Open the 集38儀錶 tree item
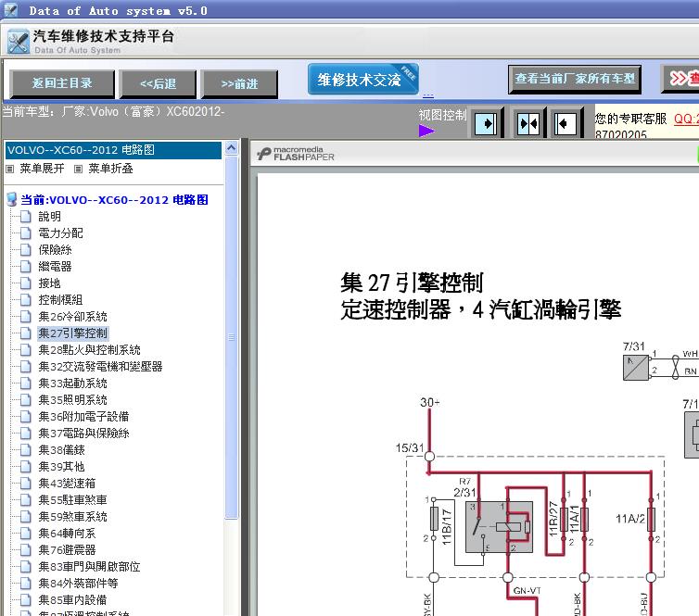The width and height of the screenshot is (699, 616). pyautogui.click(x=61, y=450)
